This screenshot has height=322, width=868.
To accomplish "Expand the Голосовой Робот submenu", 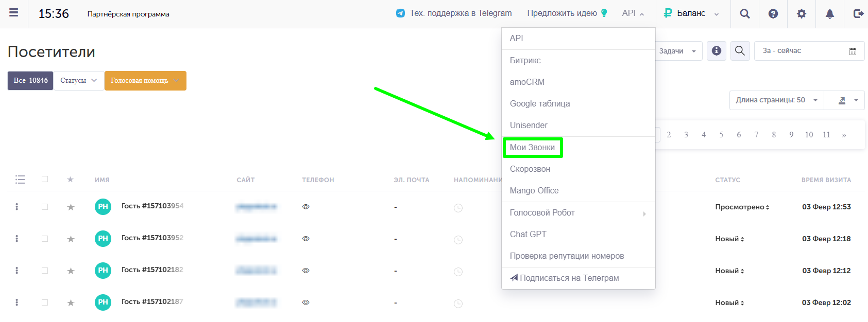I will coord(578,213).
